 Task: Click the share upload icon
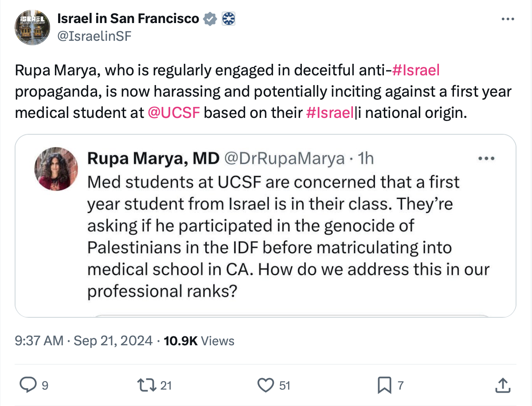[501, 385]
